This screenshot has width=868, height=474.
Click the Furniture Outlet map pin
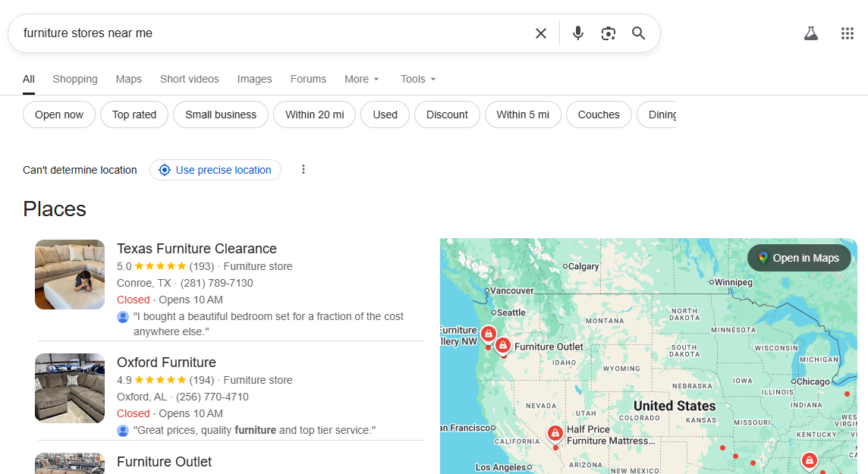coord(502,346)
